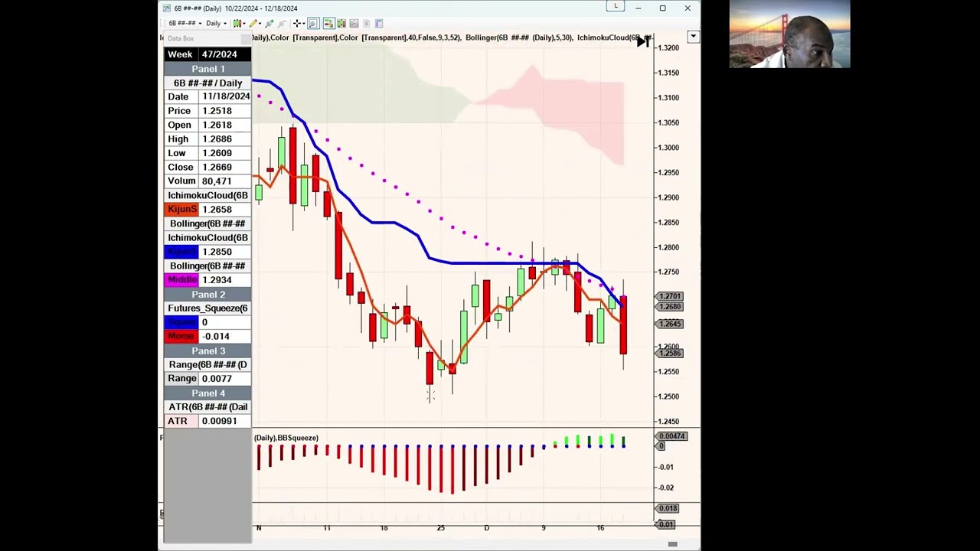980x551 pixels.
Task: Click the Panel 1 header in the Data Box
Action: [207, 69]
